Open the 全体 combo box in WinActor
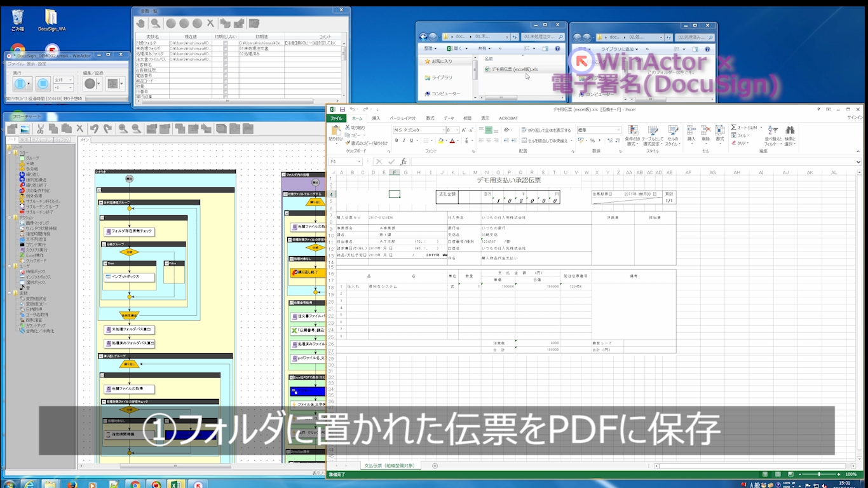Viewport: 868px width, 488px height. (64, 80)
